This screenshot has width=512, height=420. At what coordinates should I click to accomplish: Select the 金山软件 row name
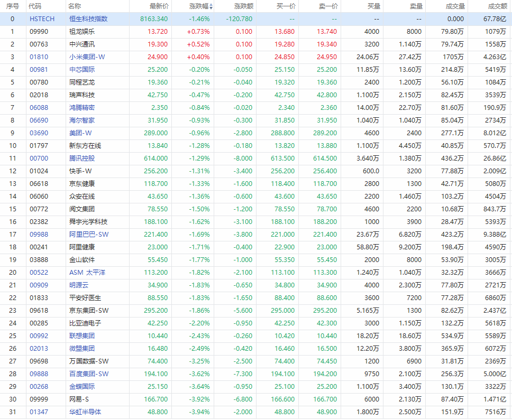(82, 260)
